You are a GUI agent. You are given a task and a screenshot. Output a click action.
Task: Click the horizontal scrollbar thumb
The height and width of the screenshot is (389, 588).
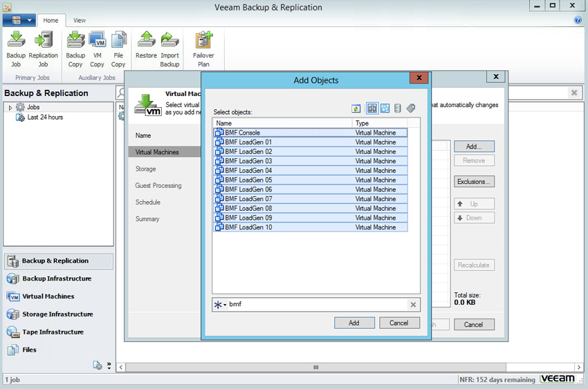pos(315,368)
